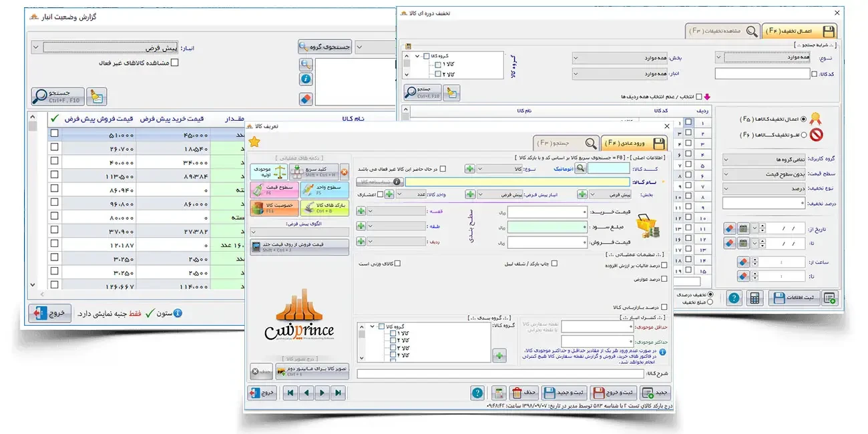Open the 'جستجو (F3)' tab in product definition

click(x=566, y=143)
